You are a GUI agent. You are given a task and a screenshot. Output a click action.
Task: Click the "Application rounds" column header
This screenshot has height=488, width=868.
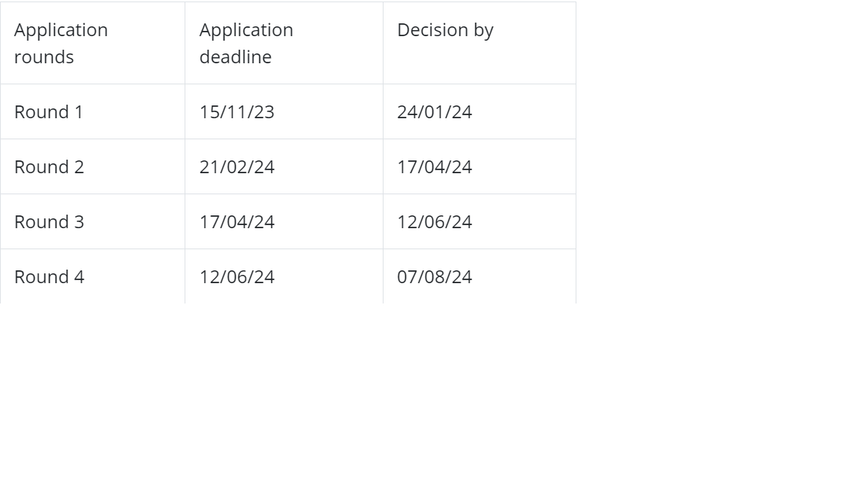[x=61, y=43]
